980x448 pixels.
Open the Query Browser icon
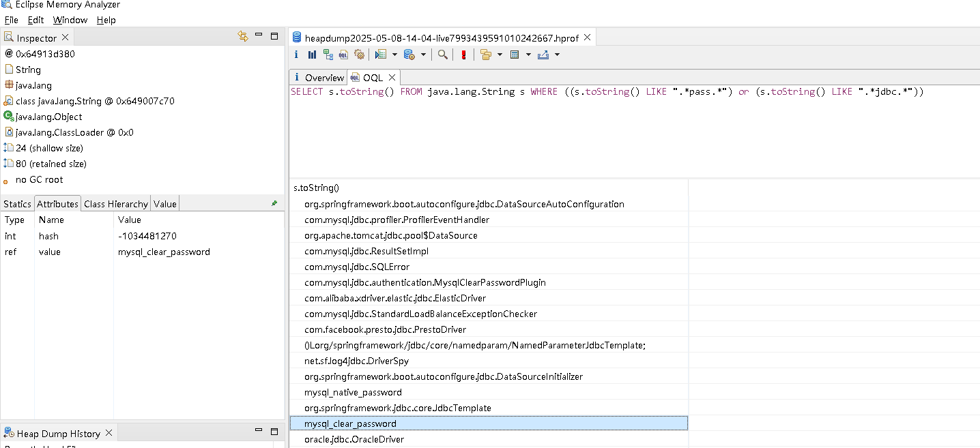(x=409, y=55)
